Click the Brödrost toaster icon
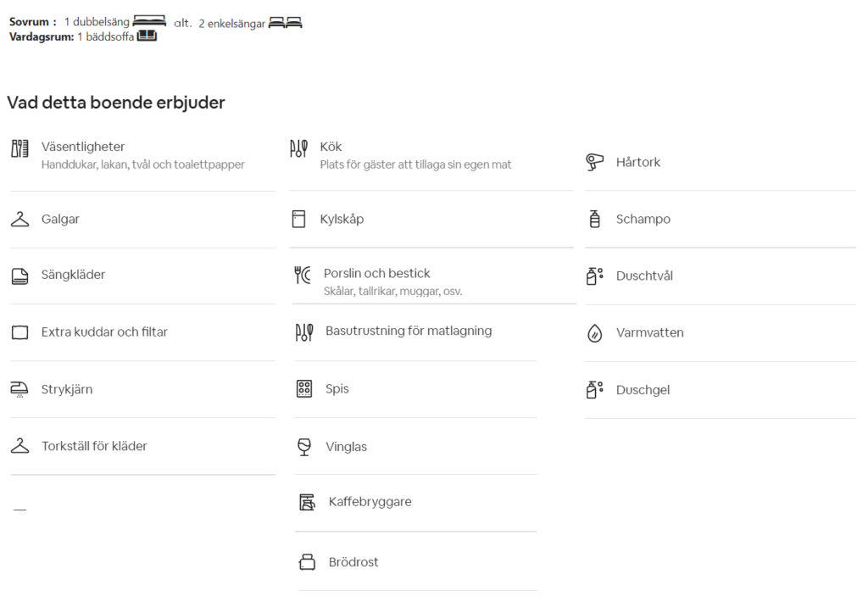Image resolution: width=868 pixels, height=602 pixels. point(307,562)
